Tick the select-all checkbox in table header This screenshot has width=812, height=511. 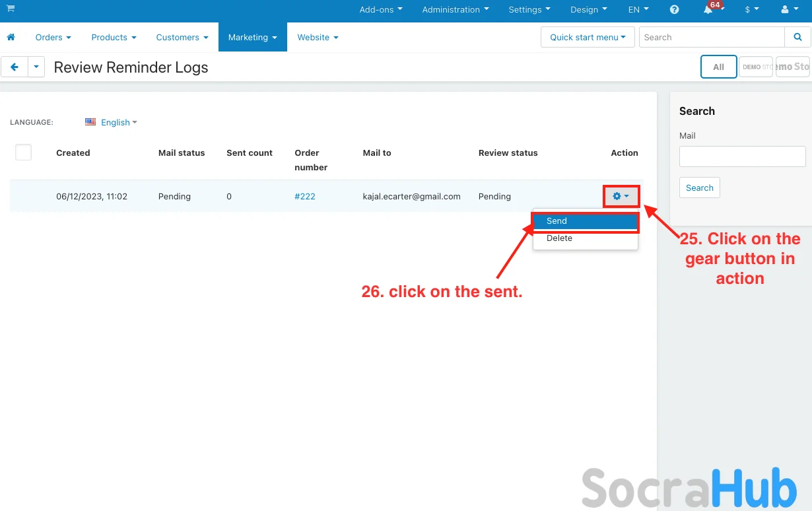[24, 153]
